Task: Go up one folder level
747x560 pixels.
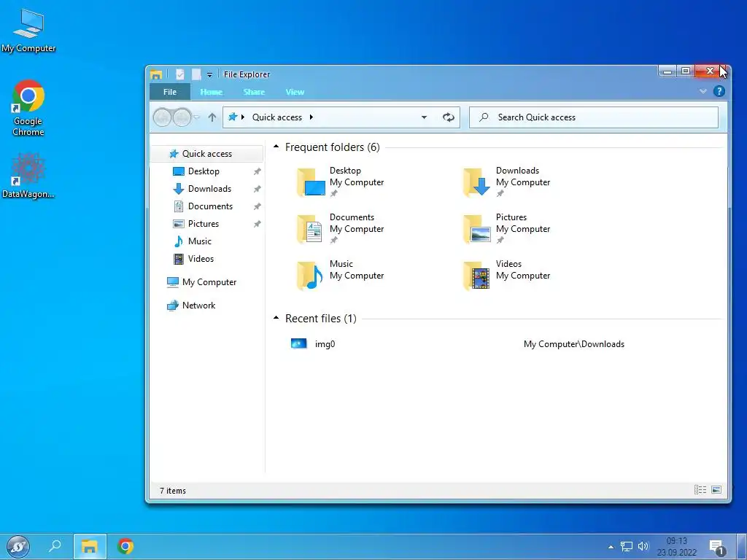Action: click(x=212, y=117)
